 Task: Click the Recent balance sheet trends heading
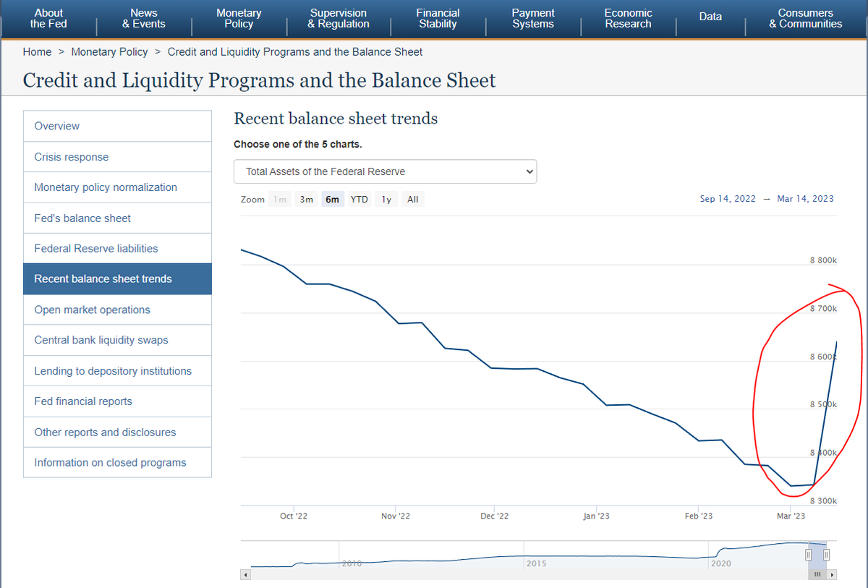click(x=336, y=119)
